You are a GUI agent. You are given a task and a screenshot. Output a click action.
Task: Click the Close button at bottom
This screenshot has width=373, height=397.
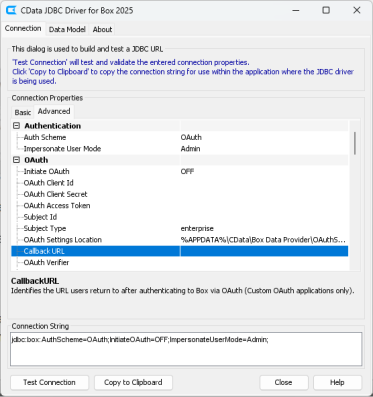pyautogui.click(x=284, y=382)
